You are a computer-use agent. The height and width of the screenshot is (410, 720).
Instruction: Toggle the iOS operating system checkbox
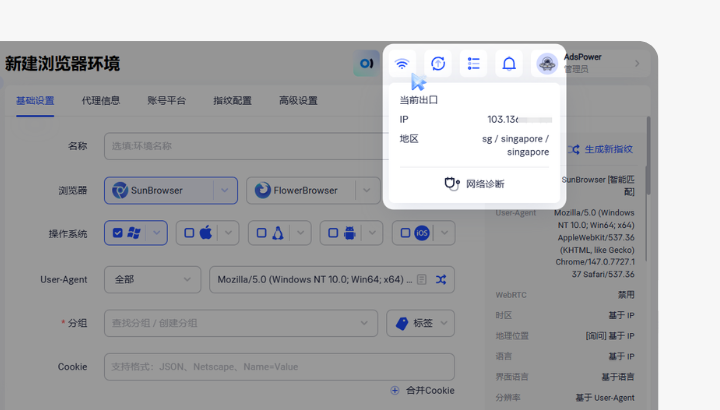[x=405, y=233]
